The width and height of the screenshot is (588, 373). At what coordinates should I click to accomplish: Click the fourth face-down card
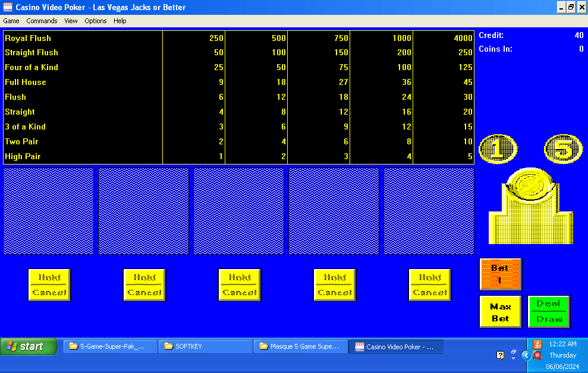(334, 211)
